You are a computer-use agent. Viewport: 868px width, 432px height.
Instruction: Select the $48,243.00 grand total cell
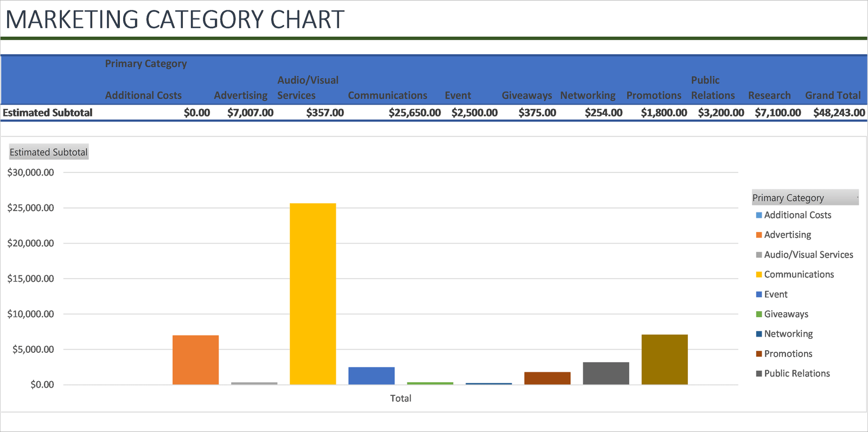(x=839, y=113)
